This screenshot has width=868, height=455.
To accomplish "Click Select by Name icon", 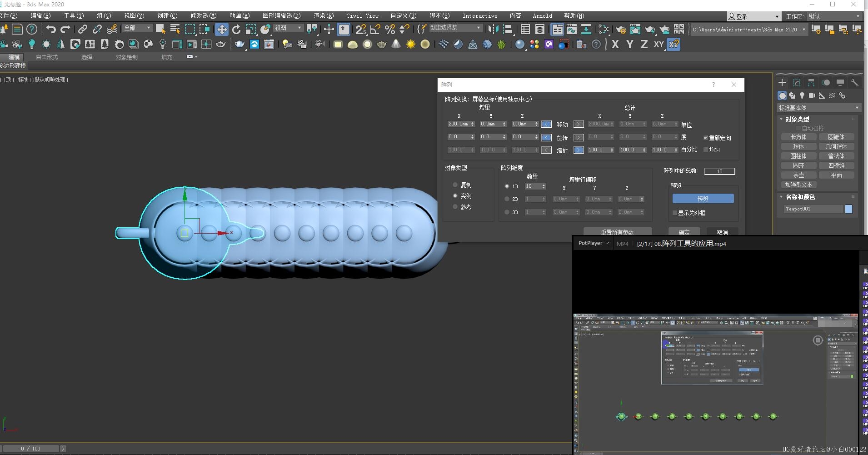I will 175,30.
